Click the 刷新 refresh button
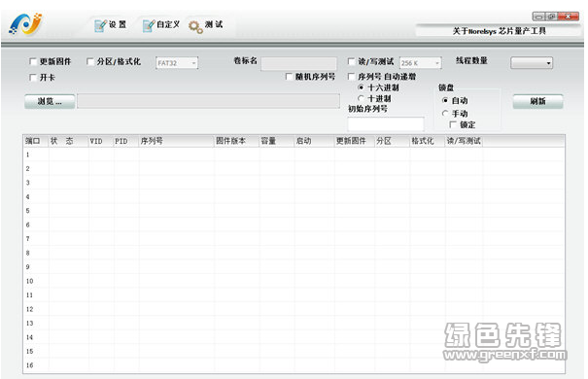Image resolution: width=588 pixels, height=379 pixels. coord(537,102)
